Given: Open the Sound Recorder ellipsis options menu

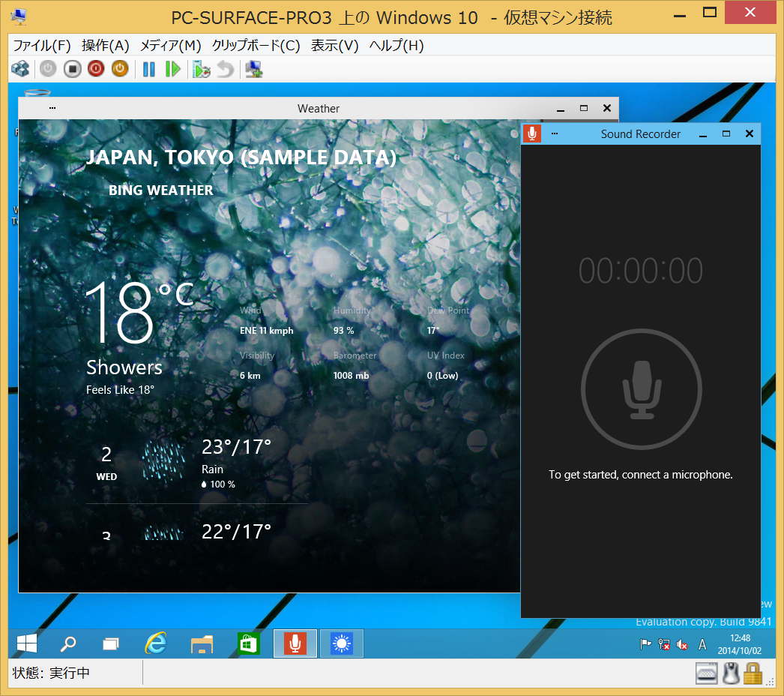Looking at the screenshot, I should tap(555, 133).
